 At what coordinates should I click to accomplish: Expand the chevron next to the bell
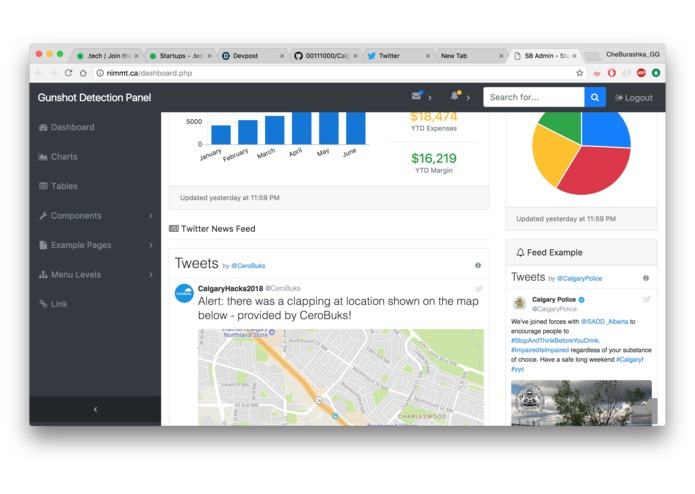point(468,97)
